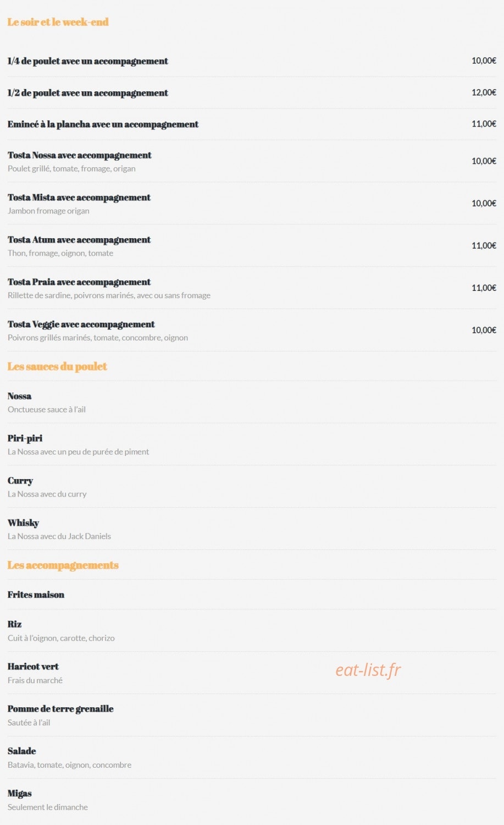Click the 'Les sauces du poulet' heading
504x825 pixels.
57,367
